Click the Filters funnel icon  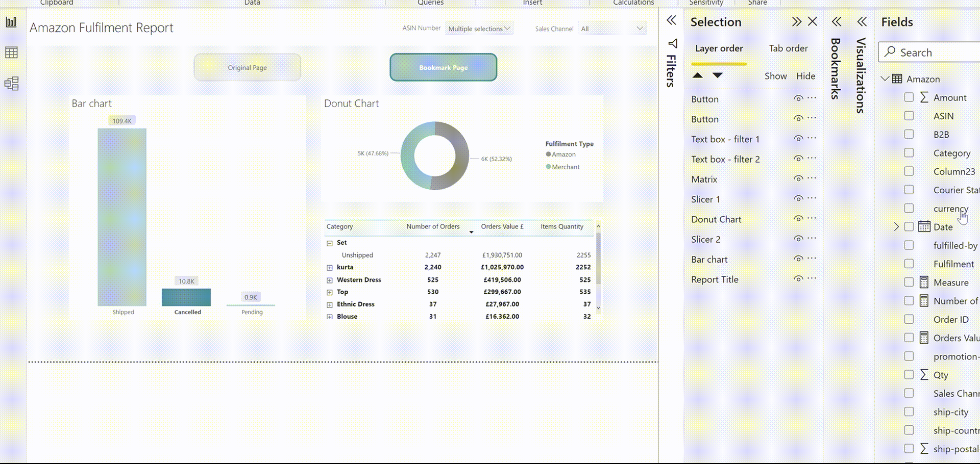[672, 43]
